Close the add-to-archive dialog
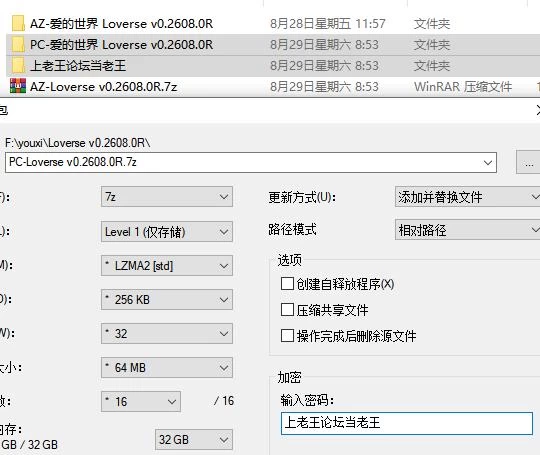This screenshot has height=455, width=540. tap(537, 111)
